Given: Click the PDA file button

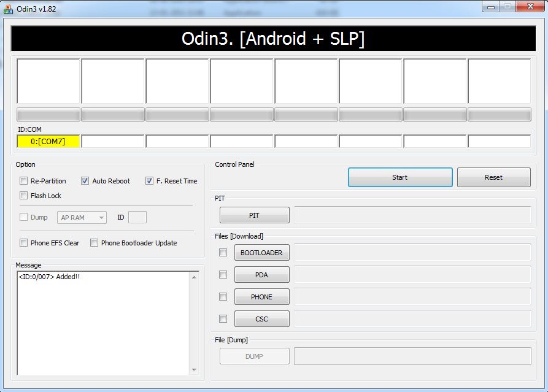Looking at the screenshot, I should (x=261, y=275).
